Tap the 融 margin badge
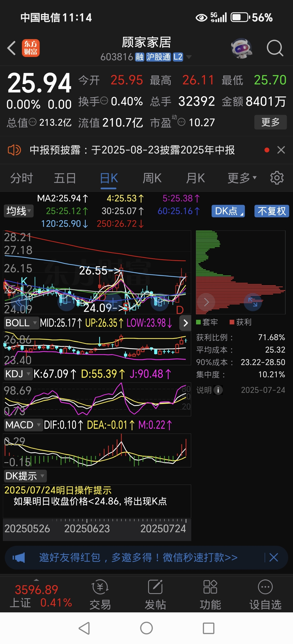Screen dimensions: 293x644 coord(139,57)
